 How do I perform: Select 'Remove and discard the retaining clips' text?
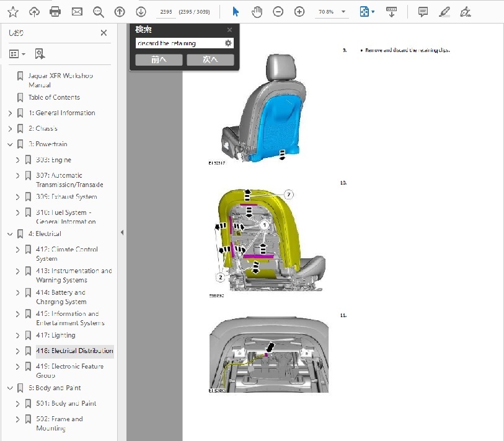coord(407,50)
